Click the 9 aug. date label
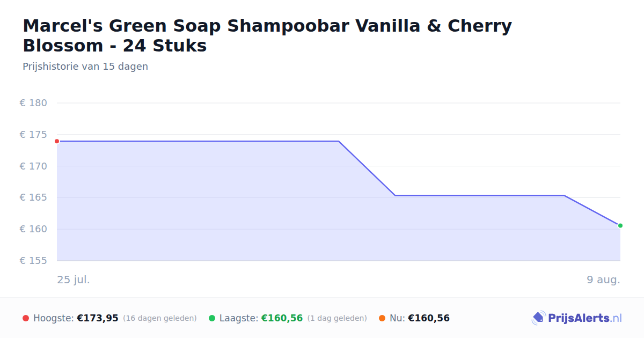The image size is (644, 338). (x=604, y=280)
